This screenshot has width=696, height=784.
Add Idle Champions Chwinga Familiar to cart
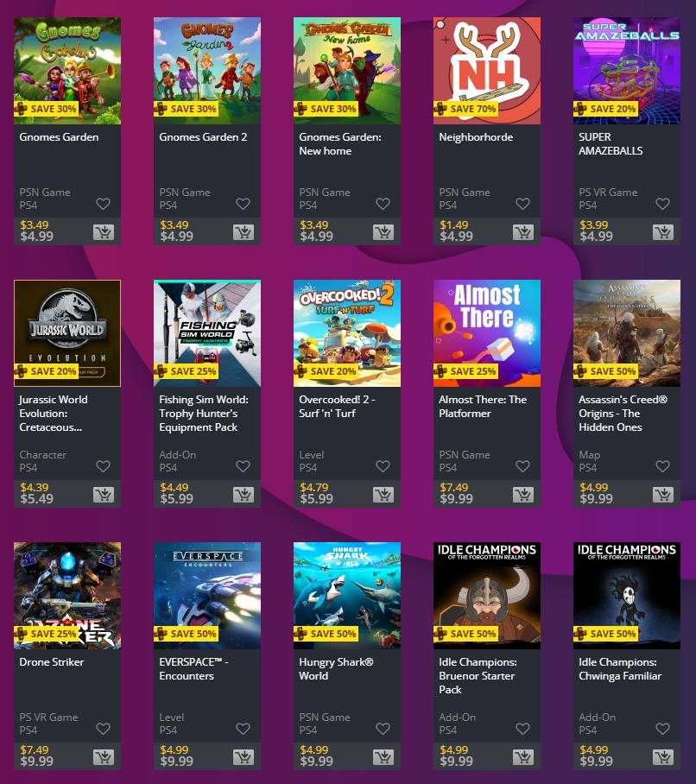(x=663, y=757)
